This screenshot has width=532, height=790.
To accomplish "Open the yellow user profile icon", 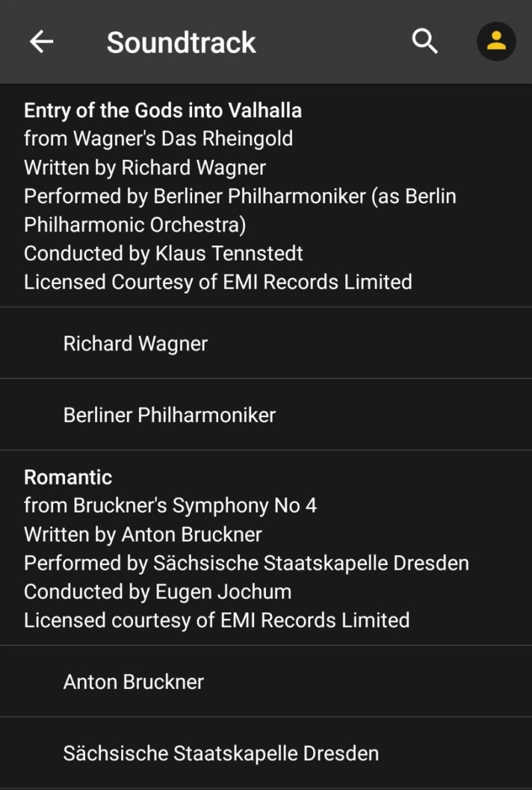I will click(496, 41).
